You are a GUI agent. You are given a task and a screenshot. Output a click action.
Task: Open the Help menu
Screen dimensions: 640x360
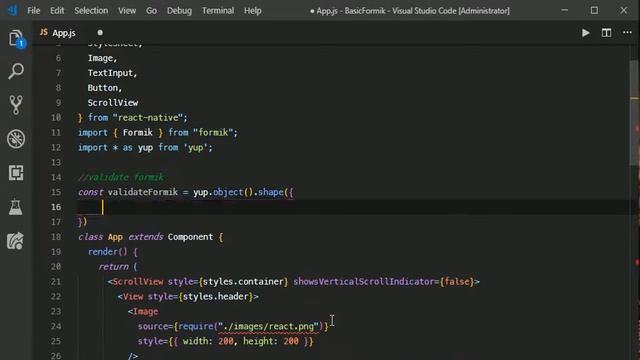point(253,11)
